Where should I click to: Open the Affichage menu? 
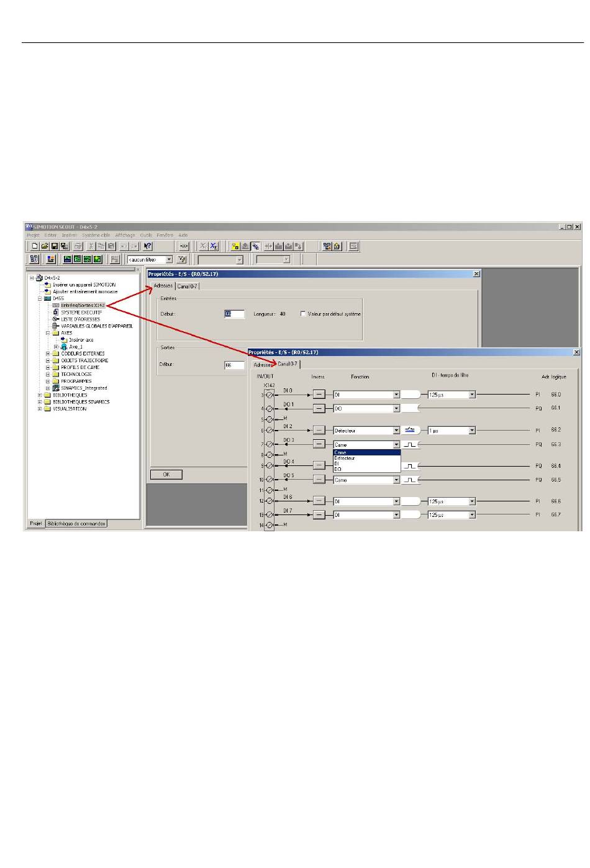click(x=125, y=235)
